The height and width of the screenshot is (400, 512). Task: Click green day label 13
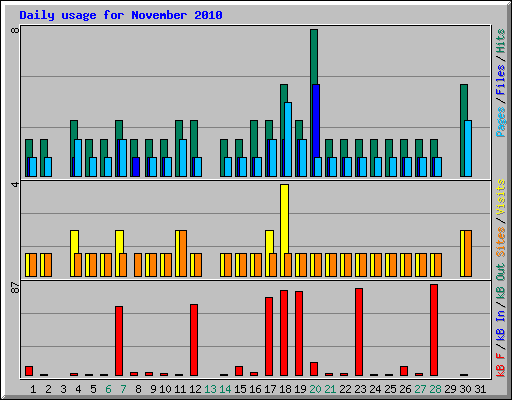(210, 389)
